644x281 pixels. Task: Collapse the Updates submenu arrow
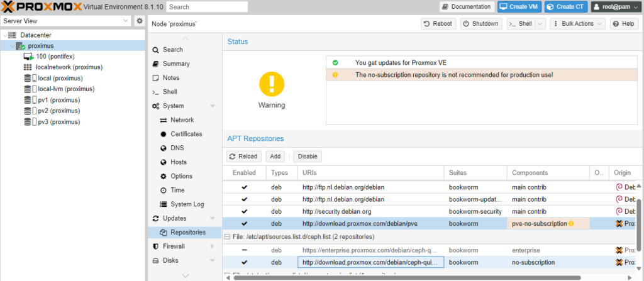[x=213, y=218]
